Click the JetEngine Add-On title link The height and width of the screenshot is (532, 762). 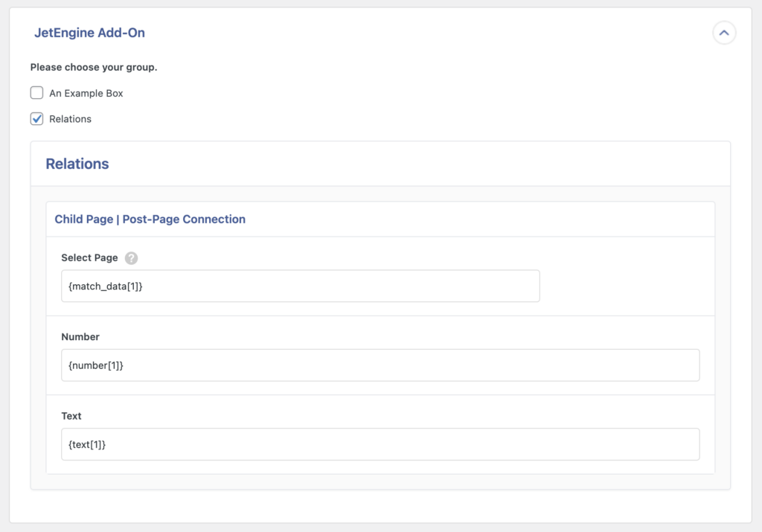[x=90, y=33]
